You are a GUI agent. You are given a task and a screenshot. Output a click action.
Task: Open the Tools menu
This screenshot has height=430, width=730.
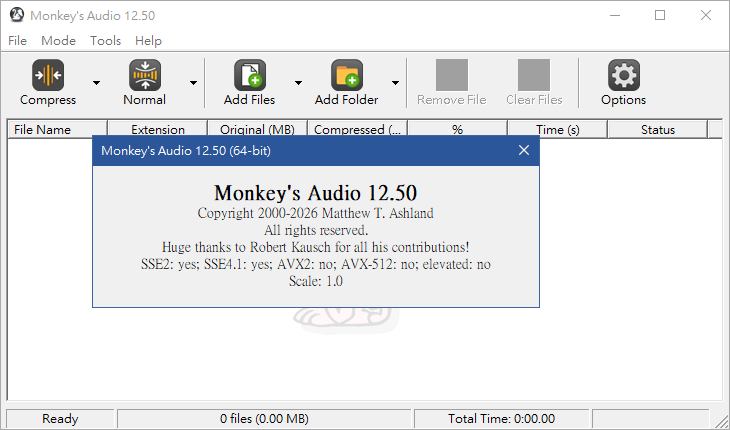point(106,41)
